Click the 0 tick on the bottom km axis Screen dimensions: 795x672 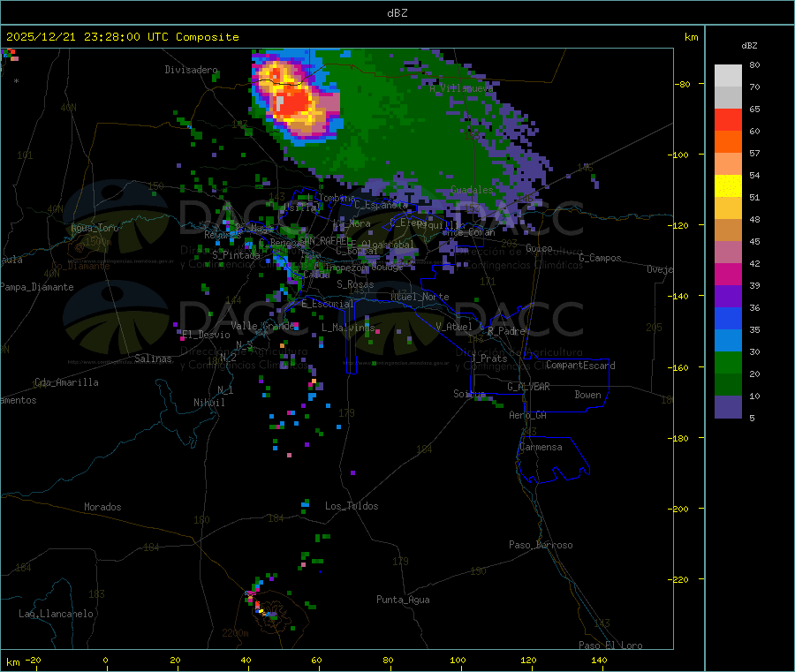[x=105, y=660]
